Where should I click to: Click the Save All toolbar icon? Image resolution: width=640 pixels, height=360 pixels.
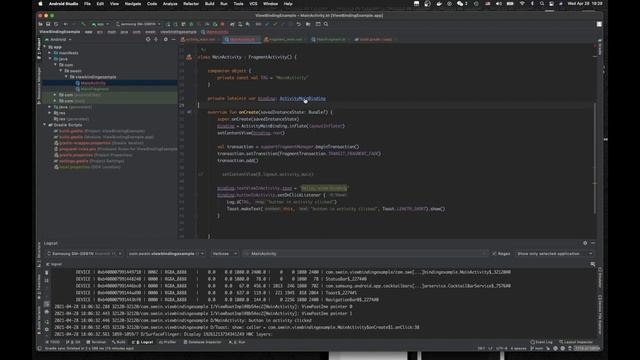(x=48, y=24)
